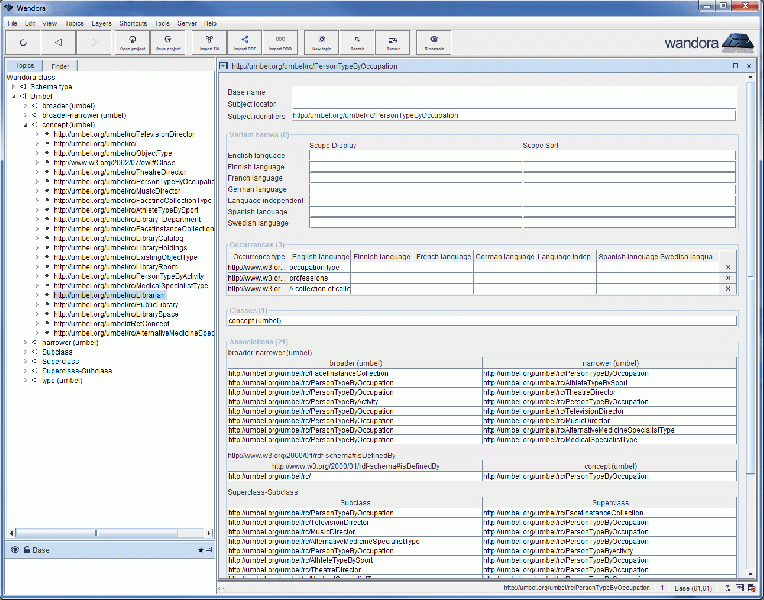Click the New topic toolbar icon
764x600 pixels.
coord(321,42)
